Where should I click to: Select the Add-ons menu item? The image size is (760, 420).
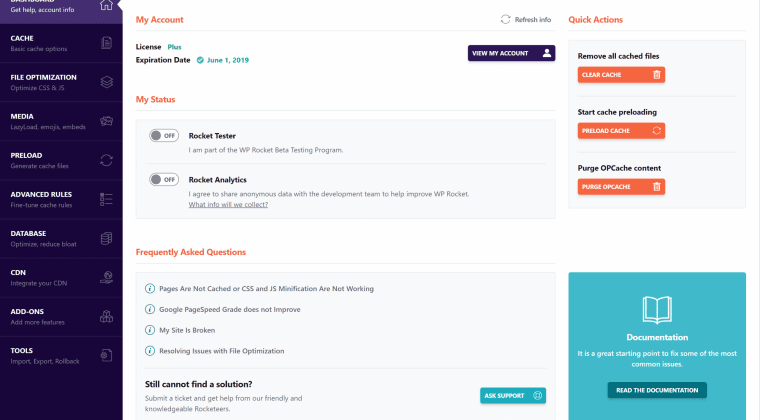(x=61, y=317)
